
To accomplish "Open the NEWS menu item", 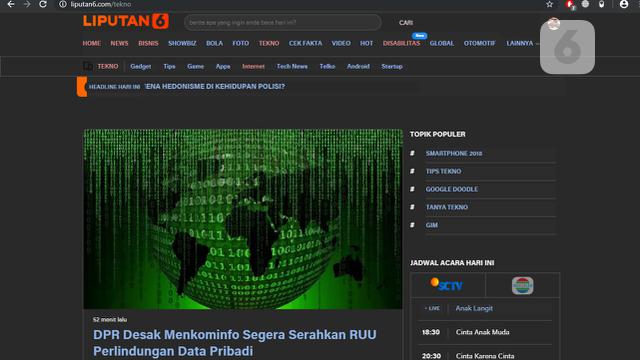I will pyautogui.click(x=119, y=43).
